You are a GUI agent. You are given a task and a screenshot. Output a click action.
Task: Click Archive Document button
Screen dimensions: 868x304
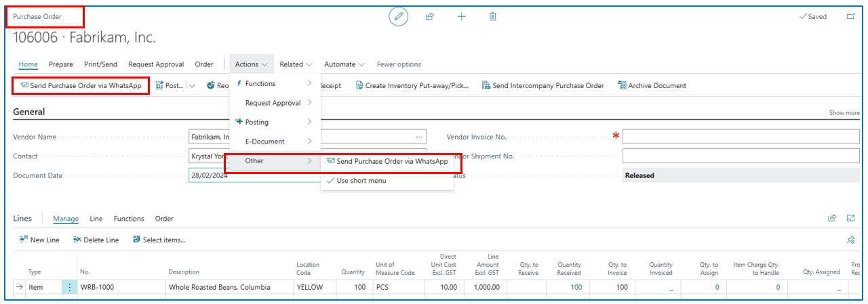pyautogui.click(x=652, y=86)
